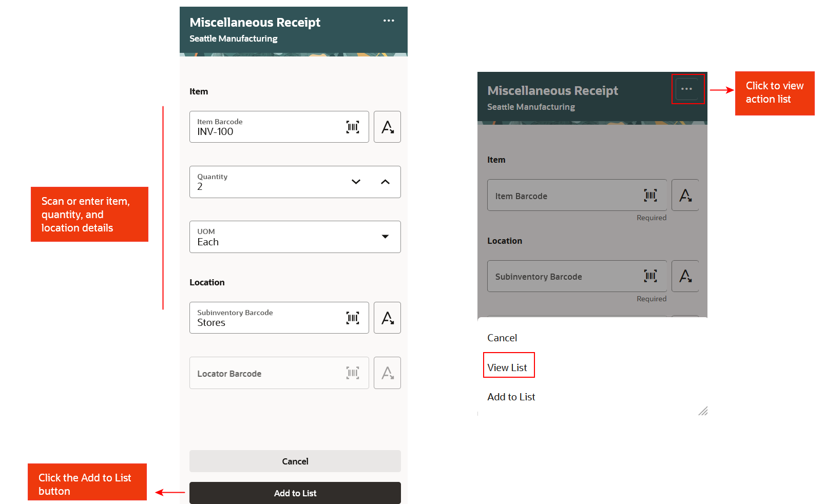Tap the text entry icon beside Locator Barcode
Viewport: 824px width, 504px height.
[x=387, y=373]
